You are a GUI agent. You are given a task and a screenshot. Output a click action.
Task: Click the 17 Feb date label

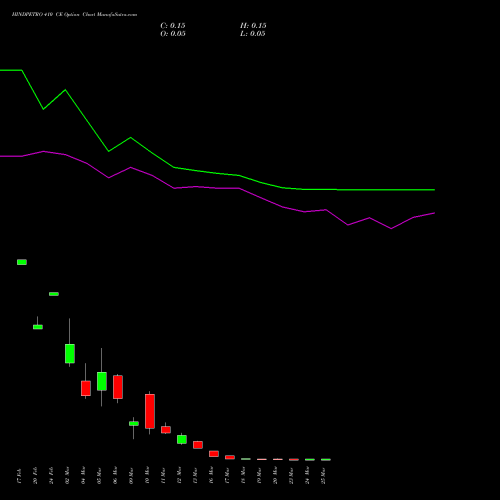pyautogui.click(x=19, y=476)
